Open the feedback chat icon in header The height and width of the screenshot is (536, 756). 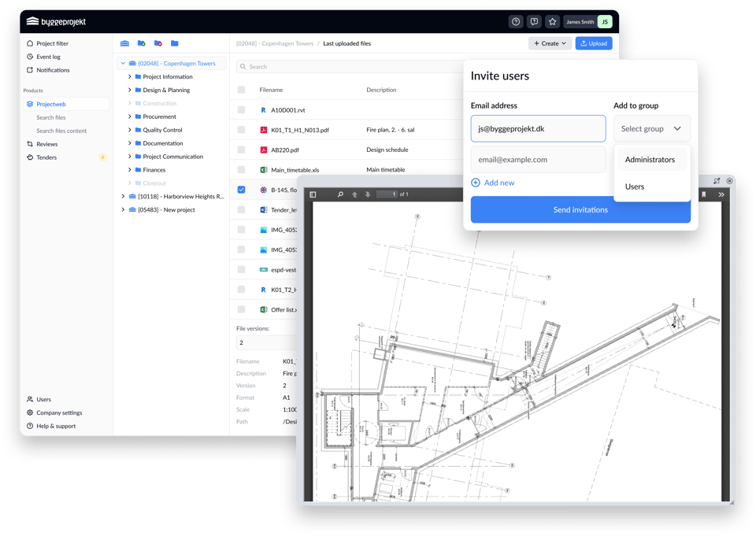tap(534, 22)
